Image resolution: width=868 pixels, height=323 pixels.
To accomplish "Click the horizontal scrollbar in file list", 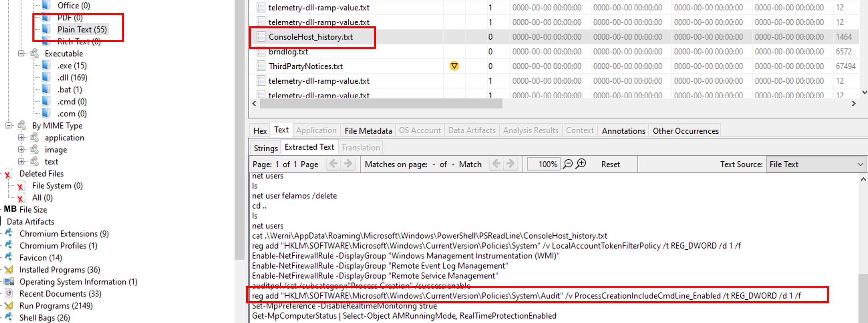I will point(381,104).
